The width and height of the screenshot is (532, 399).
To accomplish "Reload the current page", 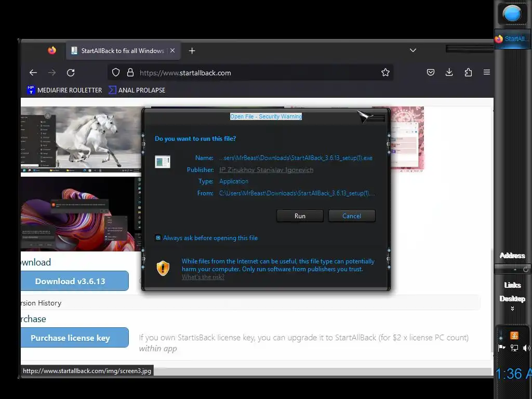I will coord(71,73).
